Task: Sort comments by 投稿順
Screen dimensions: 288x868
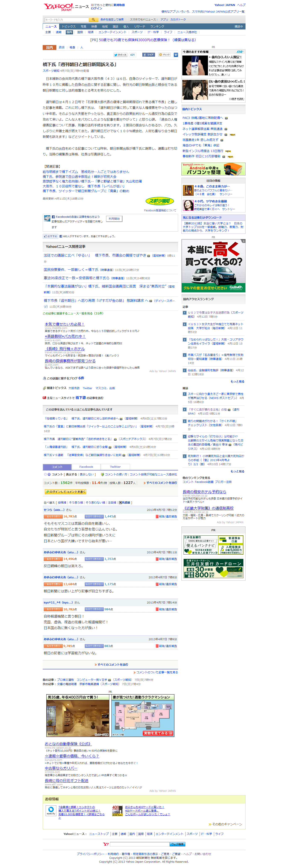Action: click(62, 502)
